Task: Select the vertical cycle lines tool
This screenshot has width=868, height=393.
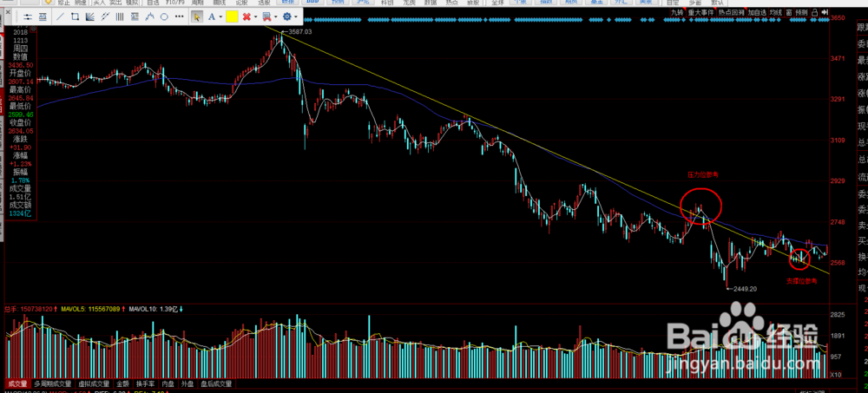Action: [x=120, y=16]
